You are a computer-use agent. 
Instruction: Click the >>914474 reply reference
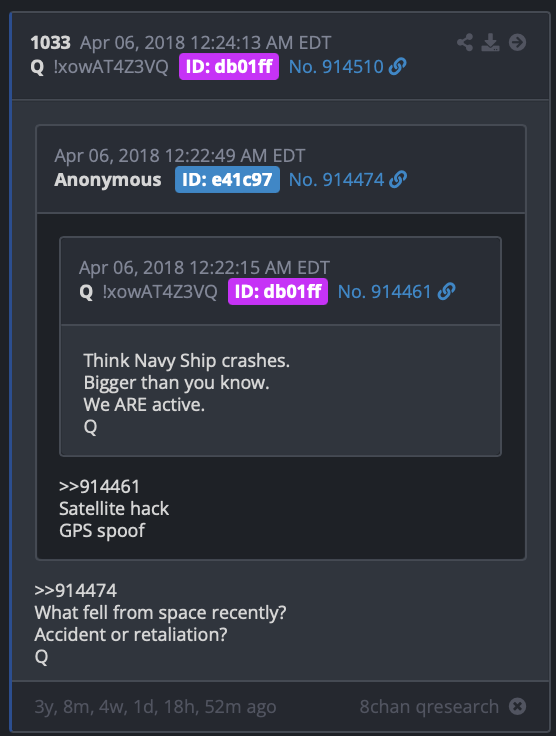coord(76,590)
